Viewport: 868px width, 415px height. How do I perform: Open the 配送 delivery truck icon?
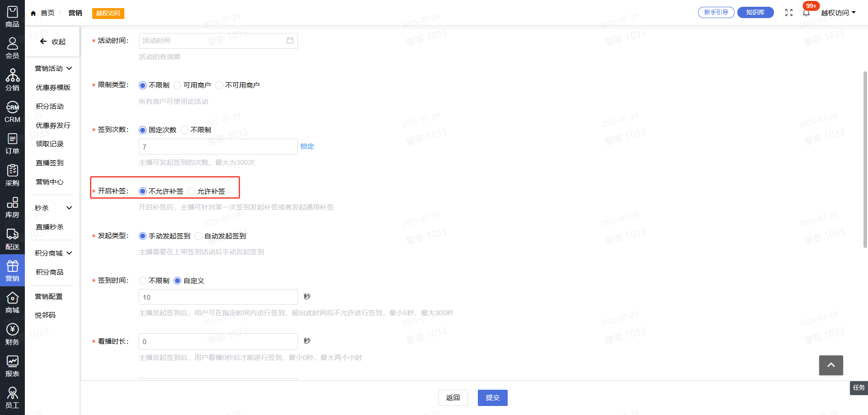12,239
